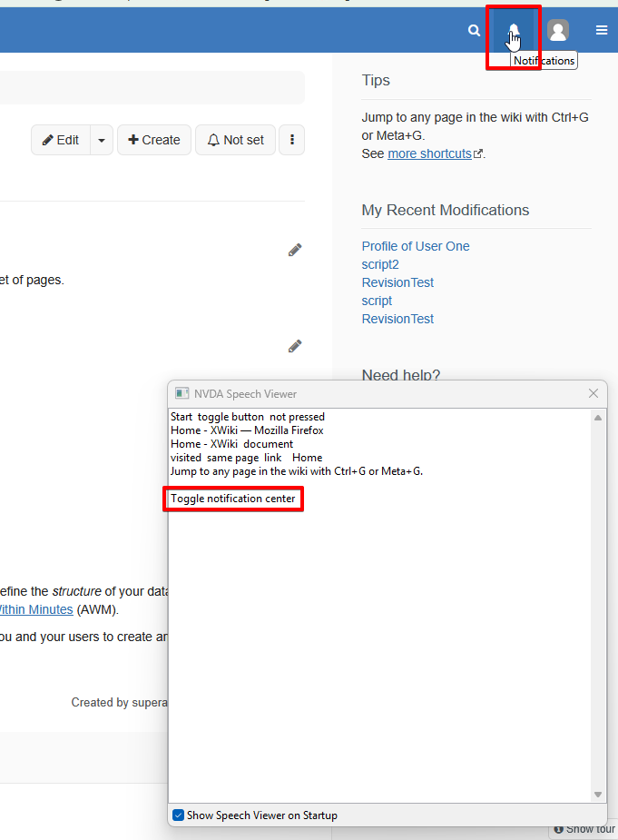Click the upper pencil section-edit icon

295,250
